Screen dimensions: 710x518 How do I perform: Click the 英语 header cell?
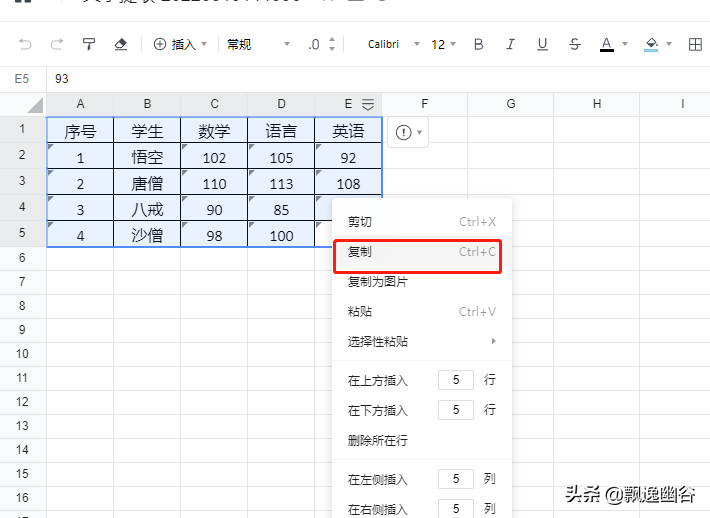point(348,131)
